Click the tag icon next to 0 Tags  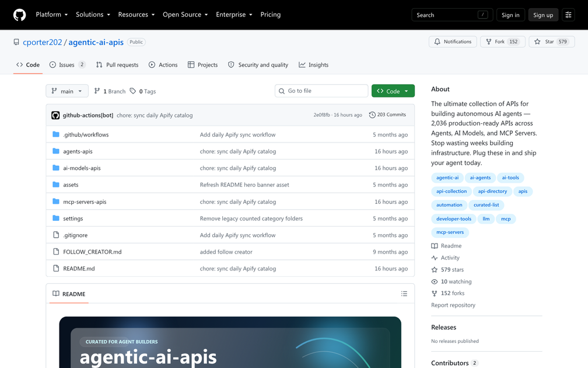(133, 91)
